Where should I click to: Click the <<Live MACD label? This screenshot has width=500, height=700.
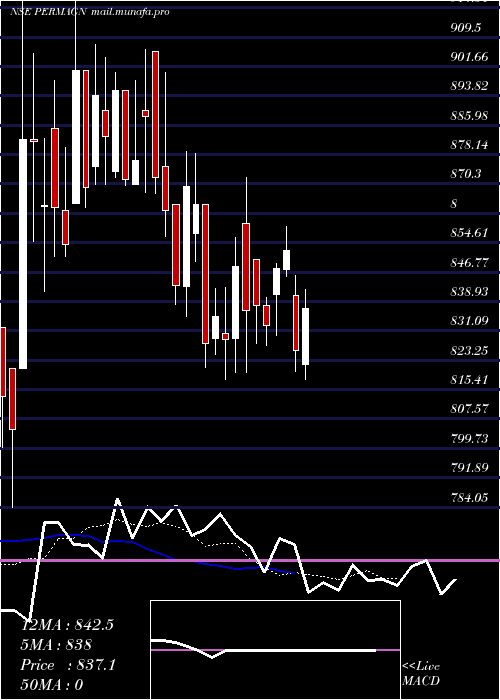[421, 674]
